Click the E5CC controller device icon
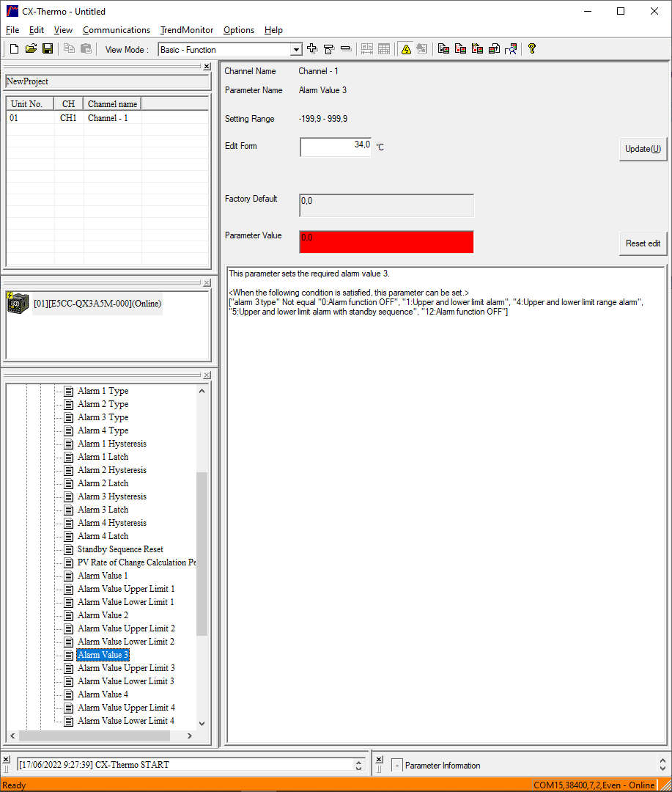This screenshot has height=792, width=672. tap(18, 303)
